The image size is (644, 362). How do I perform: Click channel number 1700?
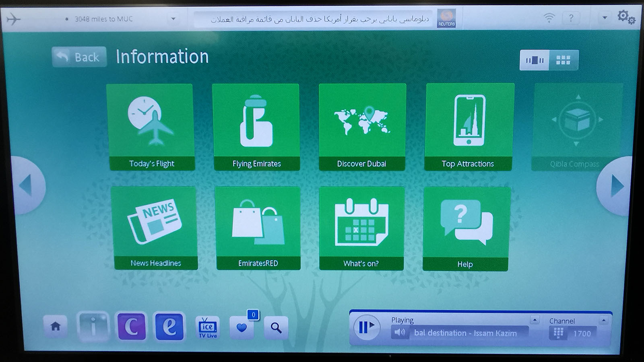(x=582, y=333)
